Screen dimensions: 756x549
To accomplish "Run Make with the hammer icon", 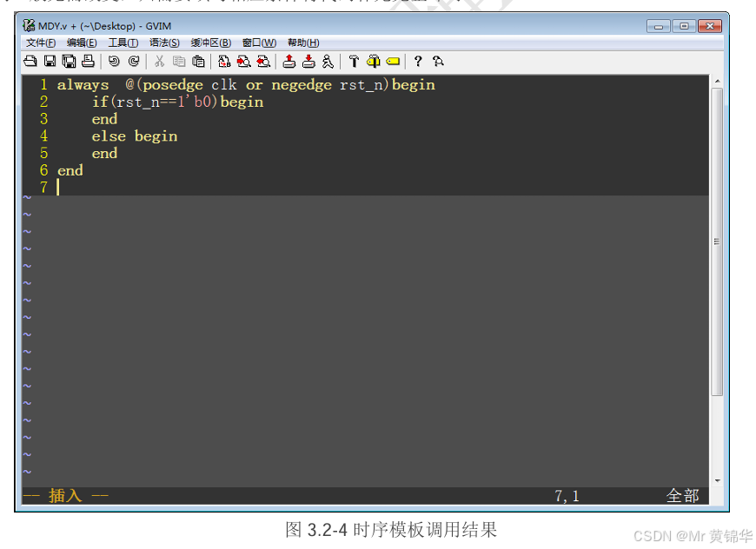I will [354, 61].
